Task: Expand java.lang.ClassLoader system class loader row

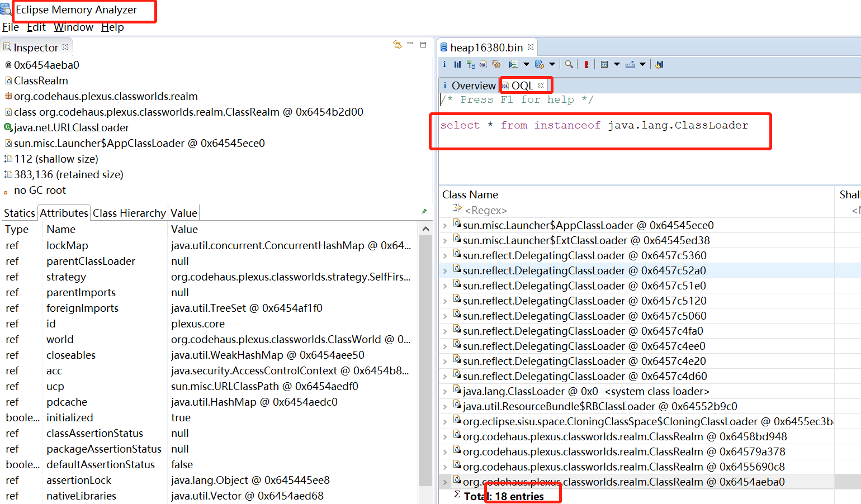Action: click(445, 392)
